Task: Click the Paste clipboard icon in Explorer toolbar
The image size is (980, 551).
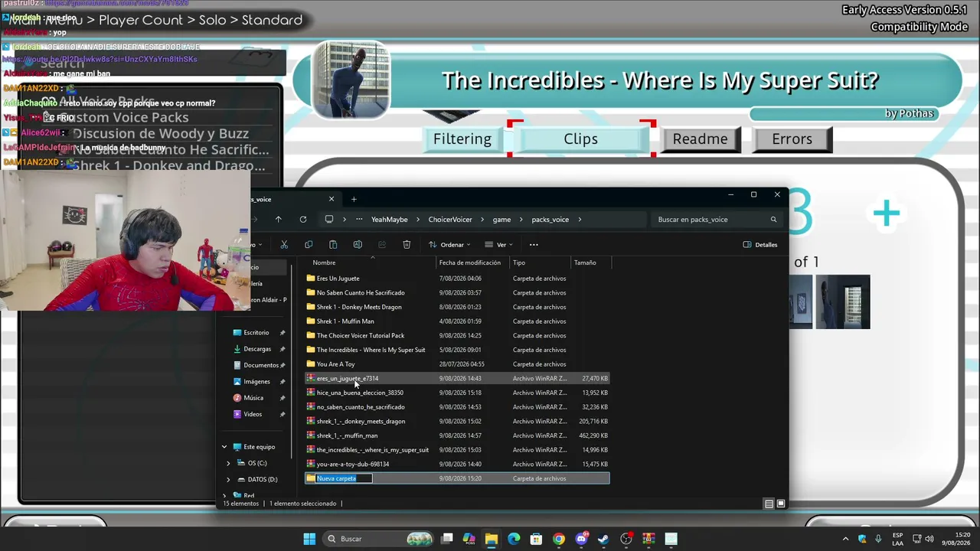Action: coord(333,245)
